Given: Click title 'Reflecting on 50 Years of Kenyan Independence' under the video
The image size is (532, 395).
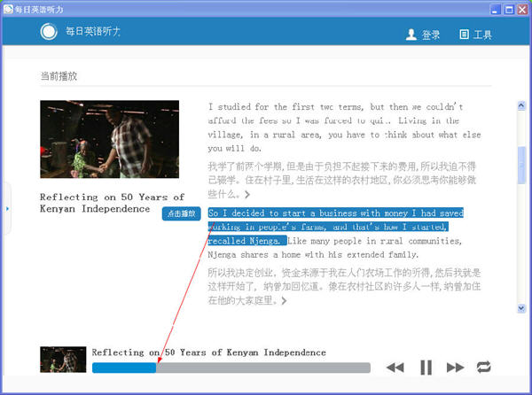Looking at the screenshot, I should [113, 203].
